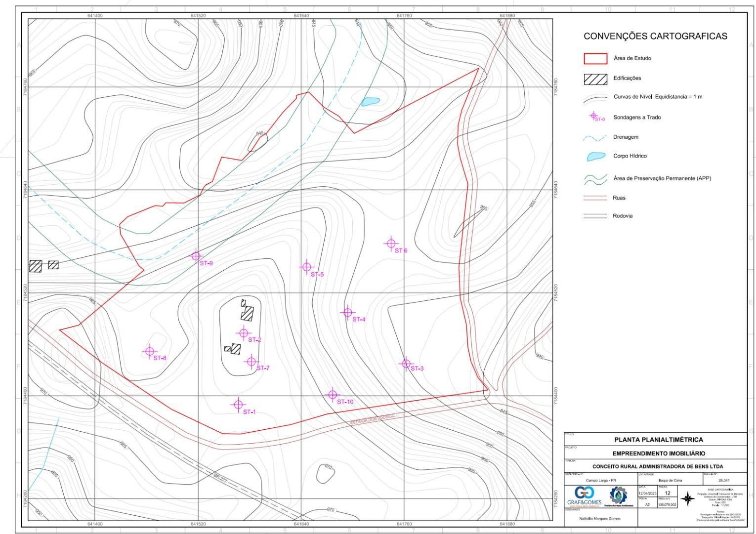The image size is (756, 534).
Task: Select the ST-1 sounding marker
Action: 238,405
